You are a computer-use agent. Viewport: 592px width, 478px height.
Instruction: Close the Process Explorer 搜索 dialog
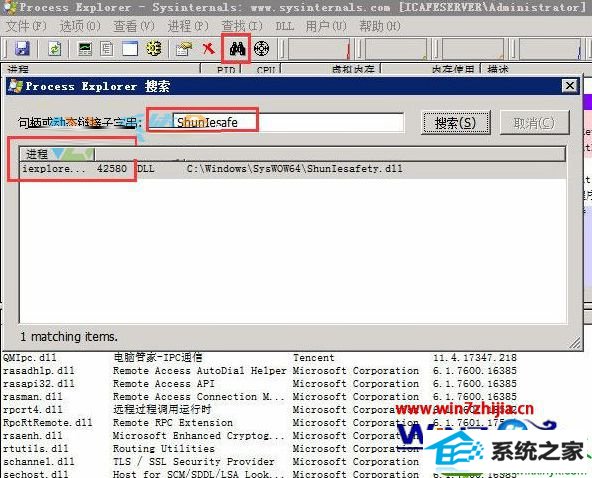(569, 86)
